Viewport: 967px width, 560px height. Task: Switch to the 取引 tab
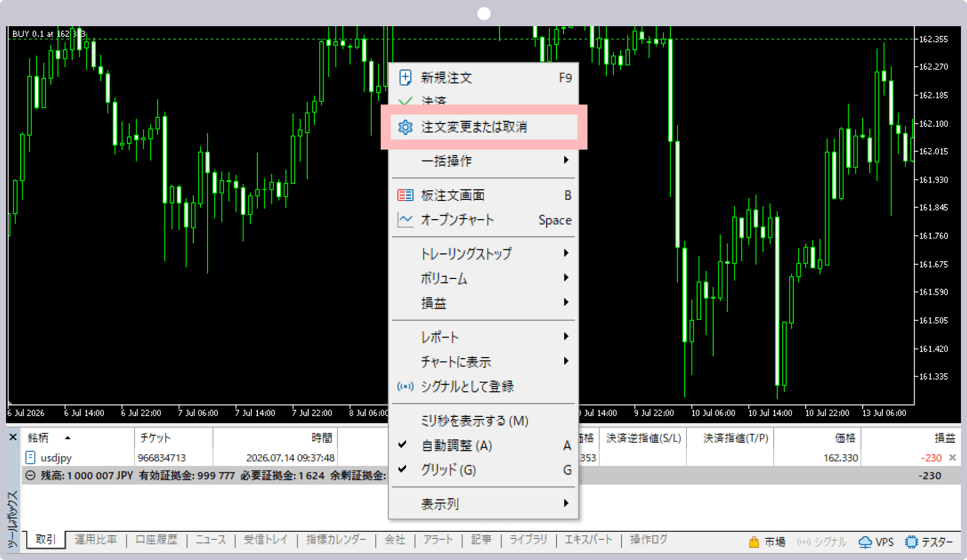pos(45,539)
